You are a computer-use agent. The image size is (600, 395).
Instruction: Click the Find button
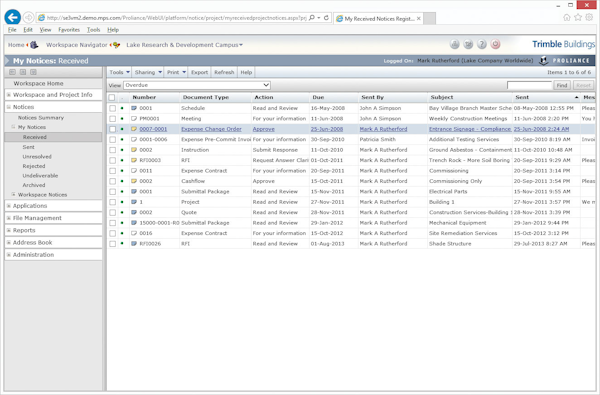562,85
